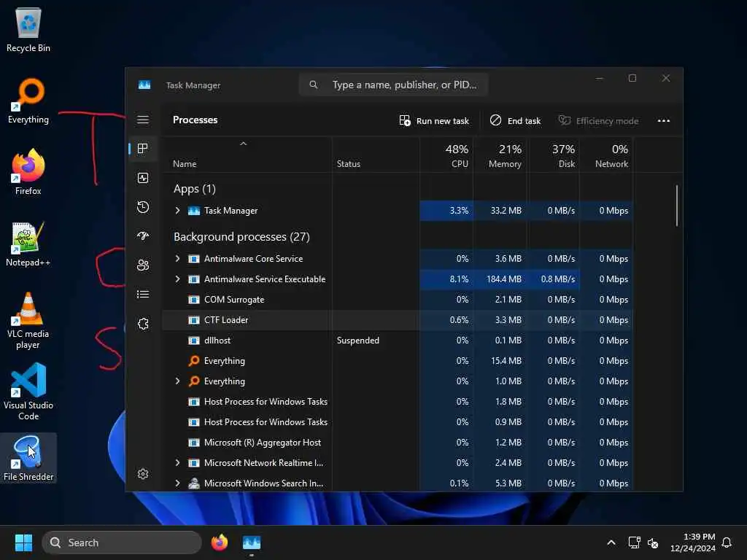
Task: Select the Processes icon in the sidebar
Action: click(142, 149)
